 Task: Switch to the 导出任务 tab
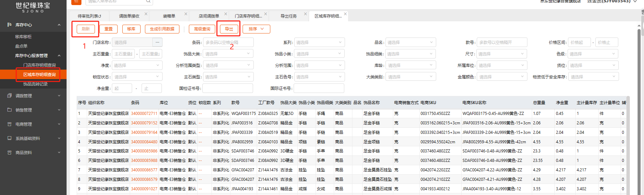[x=288, y=16]
